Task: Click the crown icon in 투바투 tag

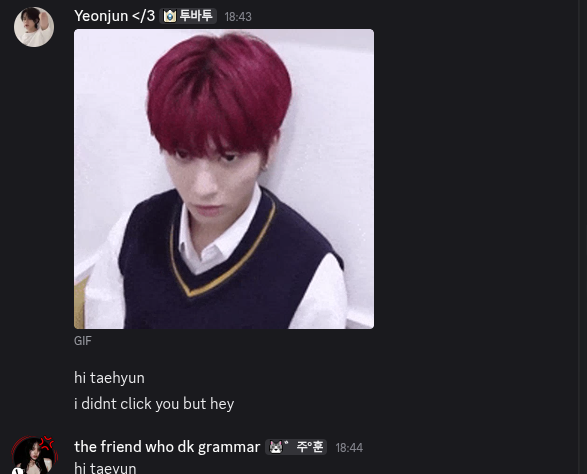Action: tap(170, 16)
